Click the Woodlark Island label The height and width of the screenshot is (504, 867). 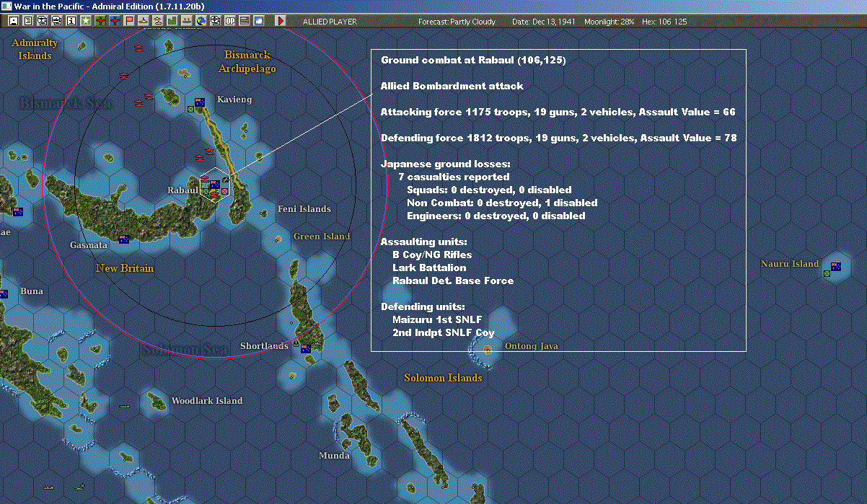pos(207,401)
